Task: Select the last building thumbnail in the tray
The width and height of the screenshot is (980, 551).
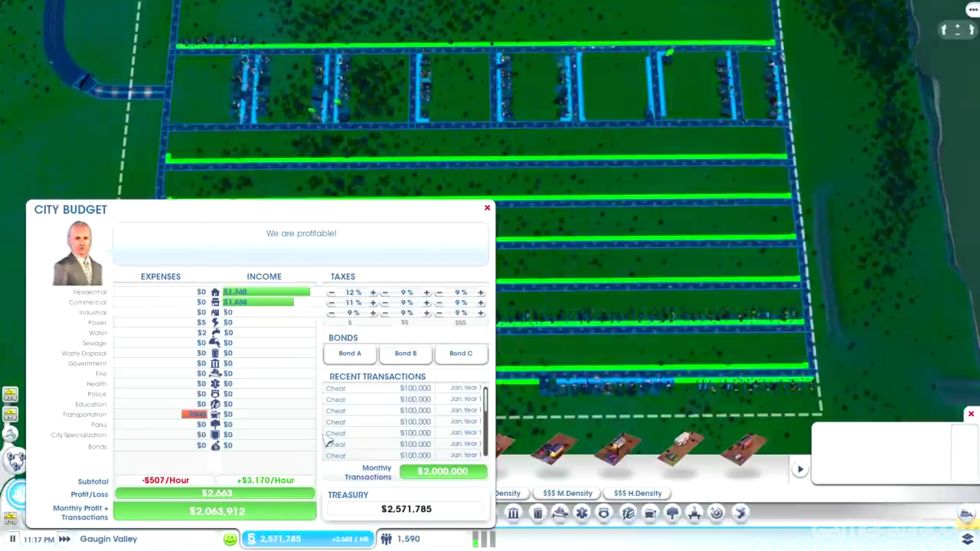Action: [x=743, y=449]
